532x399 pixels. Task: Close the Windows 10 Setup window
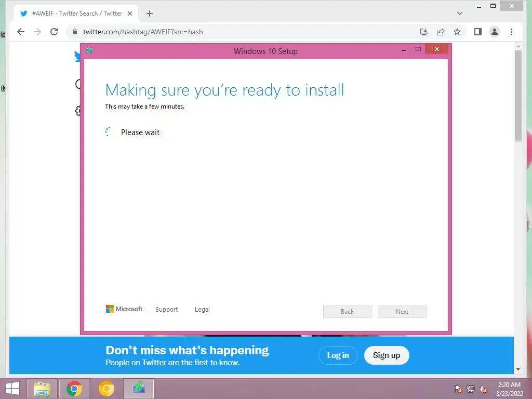pos(436,49)
